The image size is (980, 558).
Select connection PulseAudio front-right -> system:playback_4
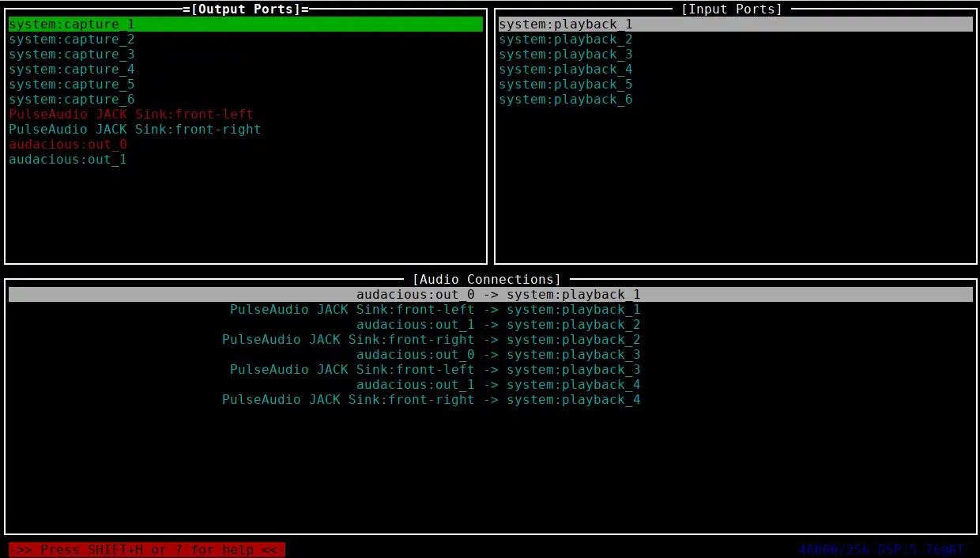[432, 400]
